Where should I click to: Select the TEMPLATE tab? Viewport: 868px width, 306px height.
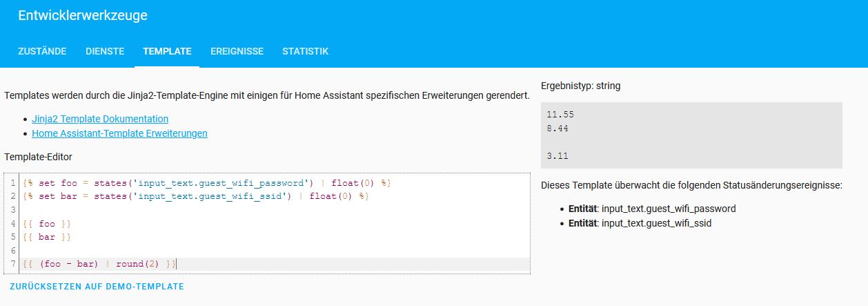tap(167, 51)
